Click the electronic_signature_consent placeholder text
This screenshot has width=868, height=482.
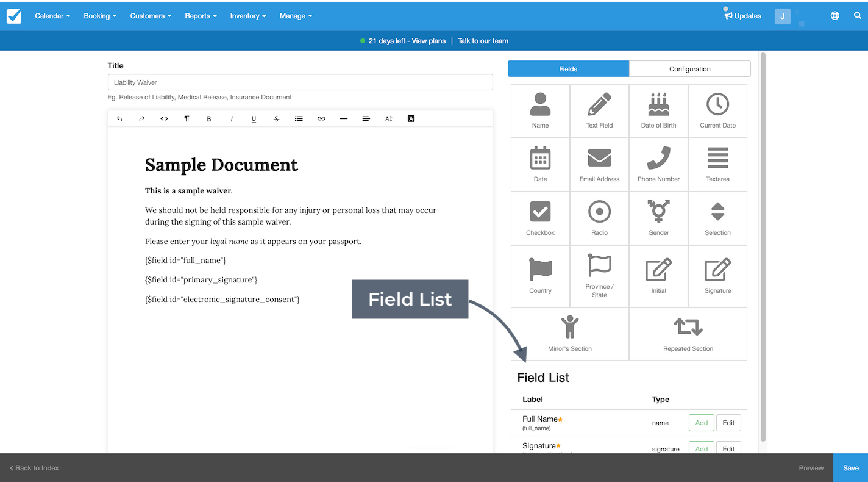coord(222,300)
